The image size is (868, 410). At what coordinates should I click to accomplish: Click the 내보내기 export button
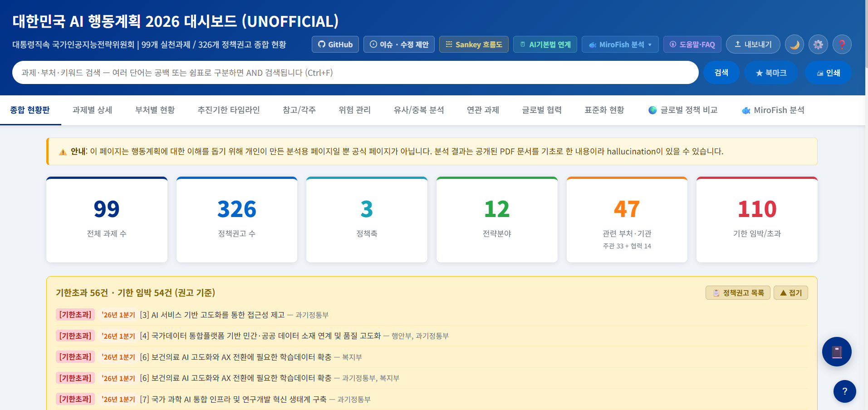coord(753,44)
